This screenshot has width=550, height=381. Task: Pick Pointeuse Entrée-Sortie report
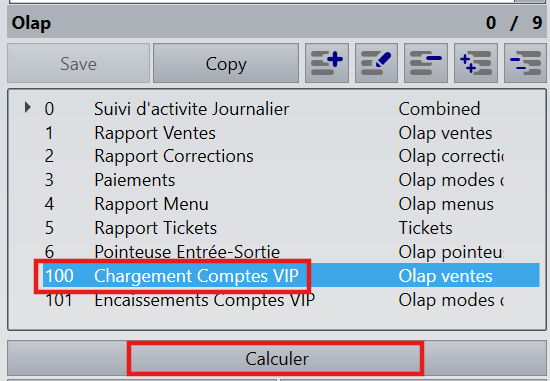pyautogui.click(x=291, y=252)
